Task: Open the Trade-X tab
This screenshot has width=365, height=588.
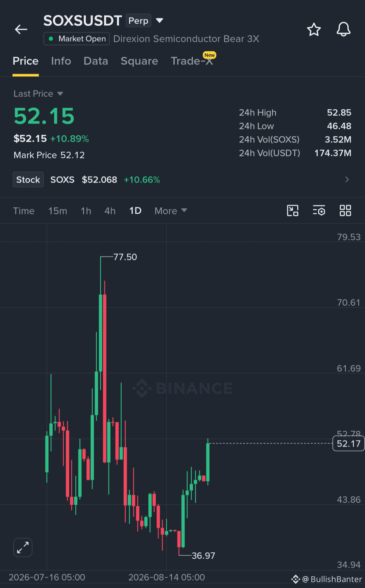Action: coord(192,61)
